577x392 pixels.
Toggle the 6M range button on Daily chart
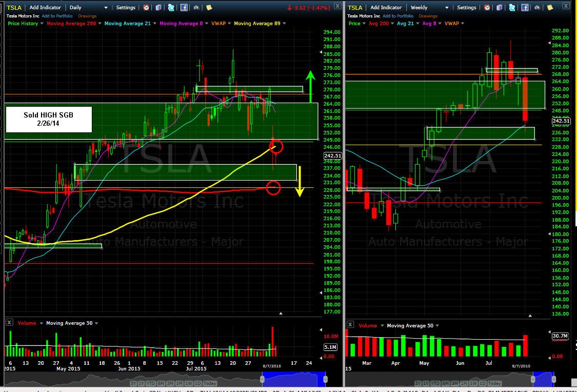[161, 383]
